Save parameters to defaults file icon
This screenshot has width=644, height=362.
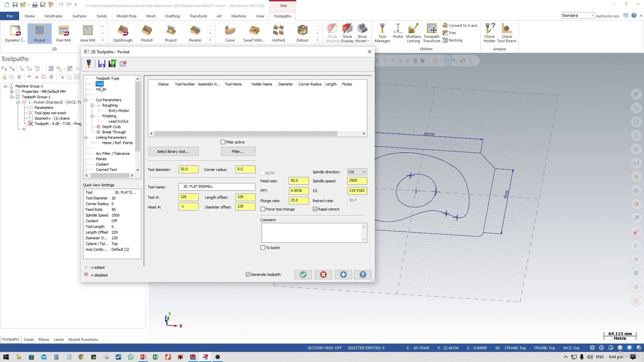102,64
